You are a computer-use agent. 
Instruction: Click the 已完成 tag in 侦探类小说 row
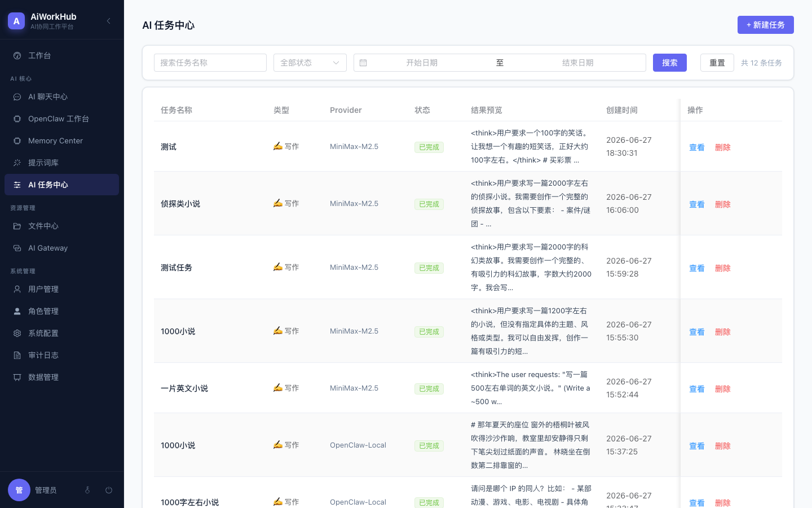[429, 204]
